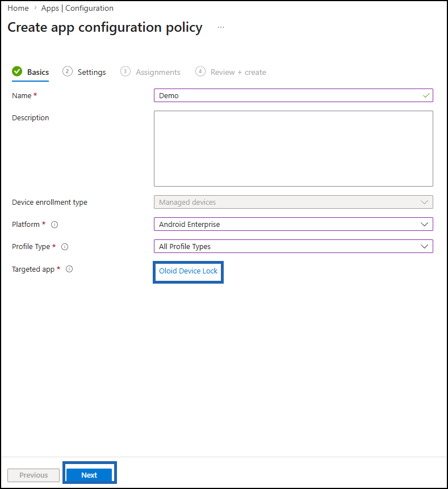
Task: Click the Profile Type label
Action: [31, 247]
